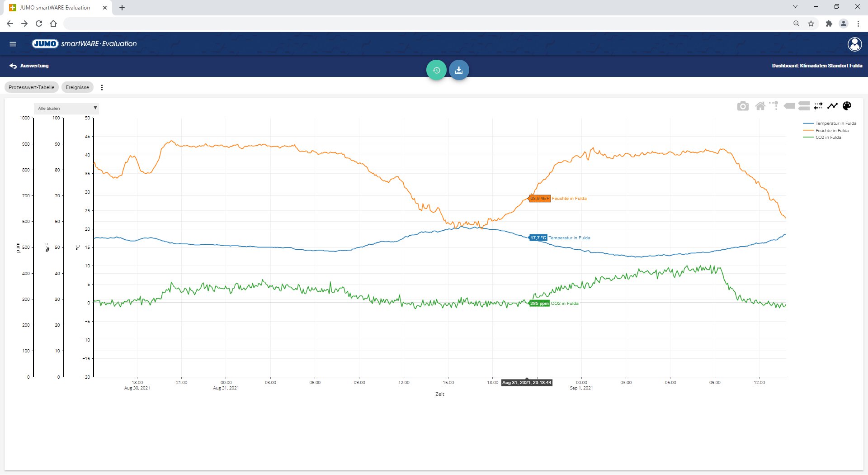Open the user profile avatar
The height and width of the screenshot is (475, 868).
pyautogui.click(x=854, y=44)
